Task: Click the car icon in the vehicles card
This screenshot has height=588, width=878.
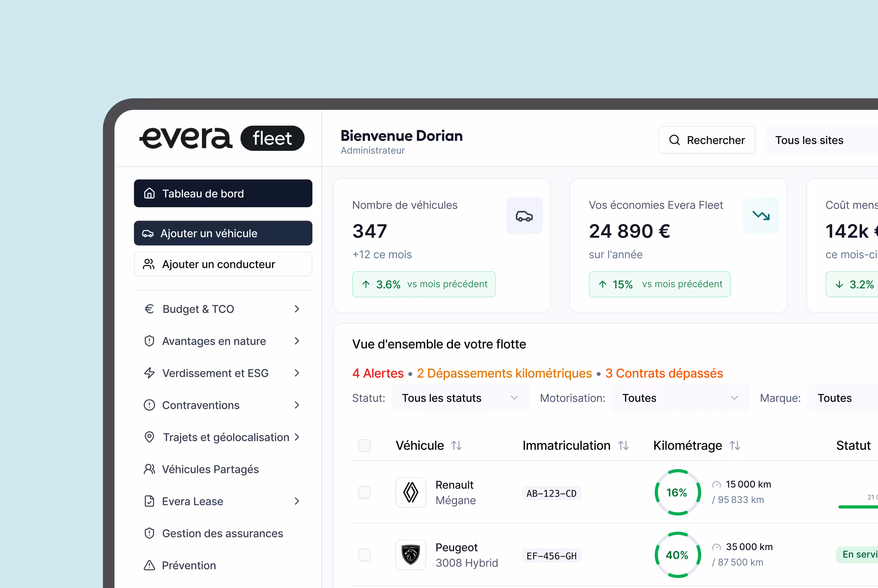Action: (x=524, y=216)
